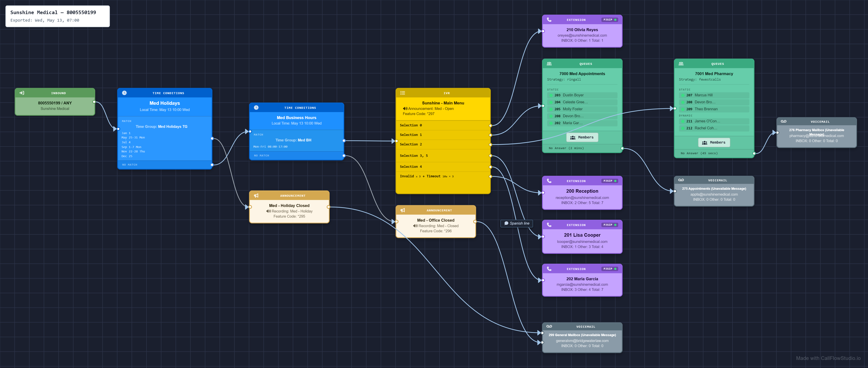The height and width of the screenshot is (368, 868).
Task: Click the Sunshine Medical – 8005550199 title
Action: pos(53,12)
